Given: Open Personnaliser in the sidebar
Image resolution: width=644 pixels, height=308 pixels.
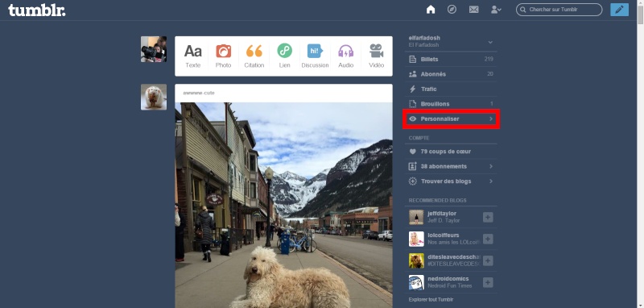Looking at the screenshot, I should (x=451, y=119).
